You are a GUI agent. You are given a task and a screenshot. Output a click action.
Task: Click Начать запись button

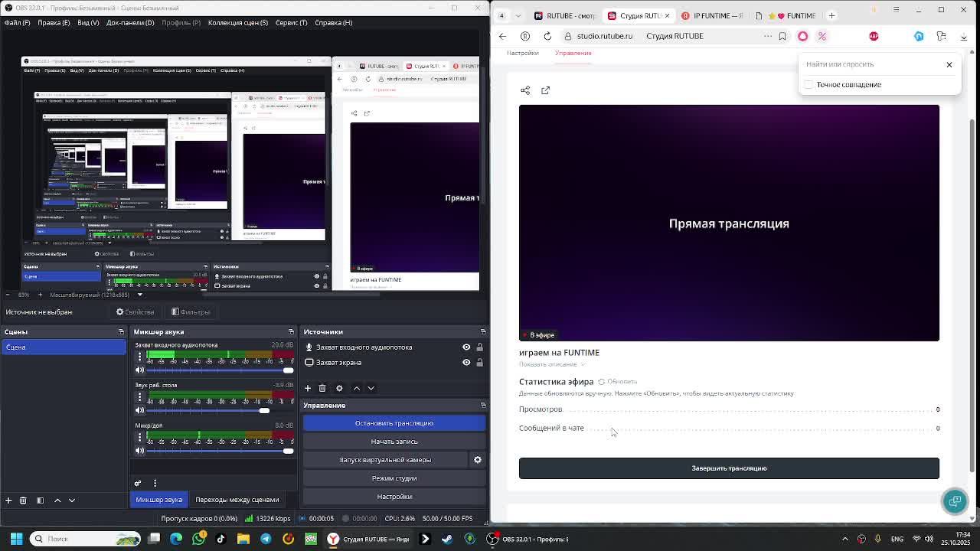click(394, 442)
